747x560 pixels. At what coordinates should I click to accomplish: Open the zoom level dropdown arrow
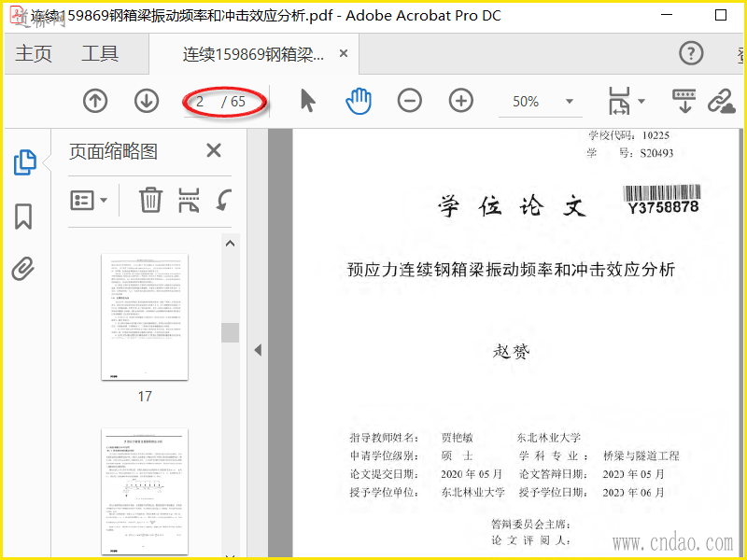[570, 101]
